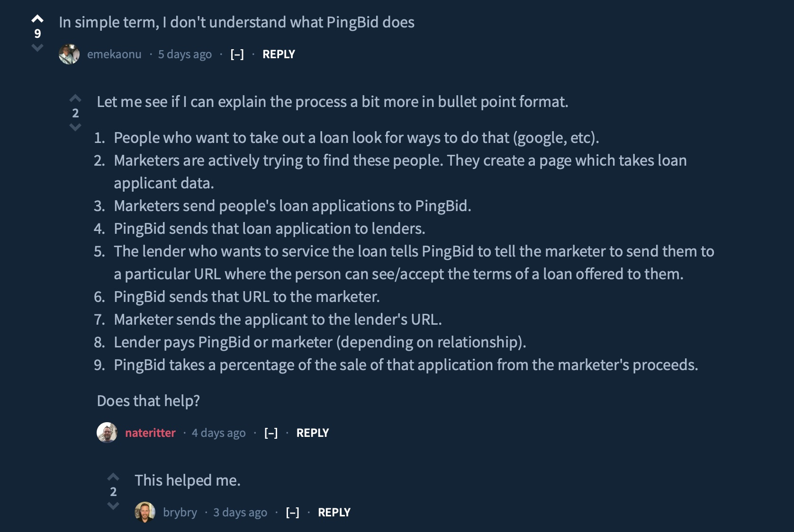Open brybry's user profile link
The height and width of the screenshot is (532, 794).
180,512
